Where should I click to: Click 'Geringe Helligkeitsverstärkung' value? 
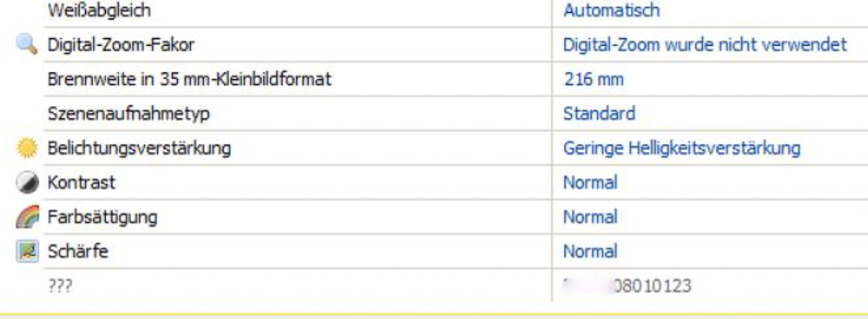tap(681, 148)
